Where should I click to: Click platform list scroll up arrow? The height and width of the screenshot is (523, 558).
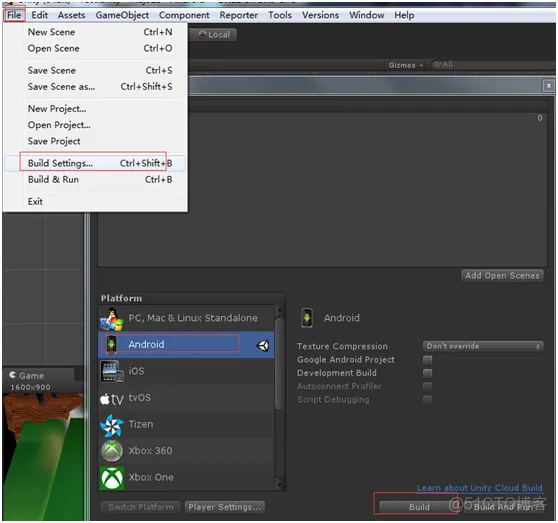(280, 311)
